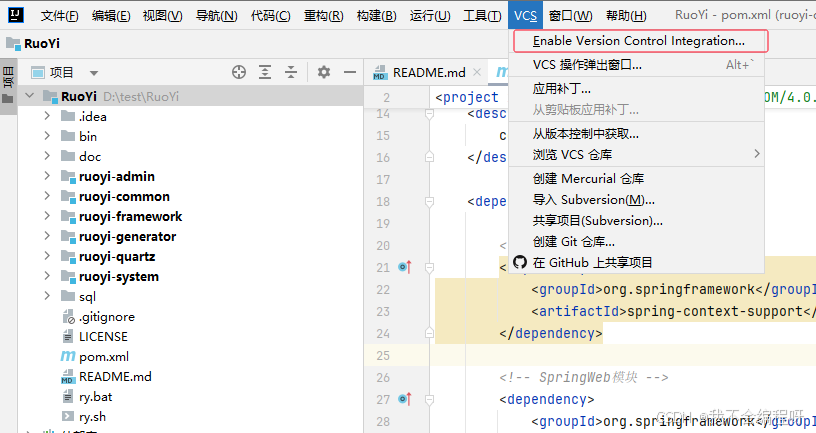Image resolution: width=816 pixels, height=433 pixels.
Task: Expand the sql folder
Action: point(47,296)
